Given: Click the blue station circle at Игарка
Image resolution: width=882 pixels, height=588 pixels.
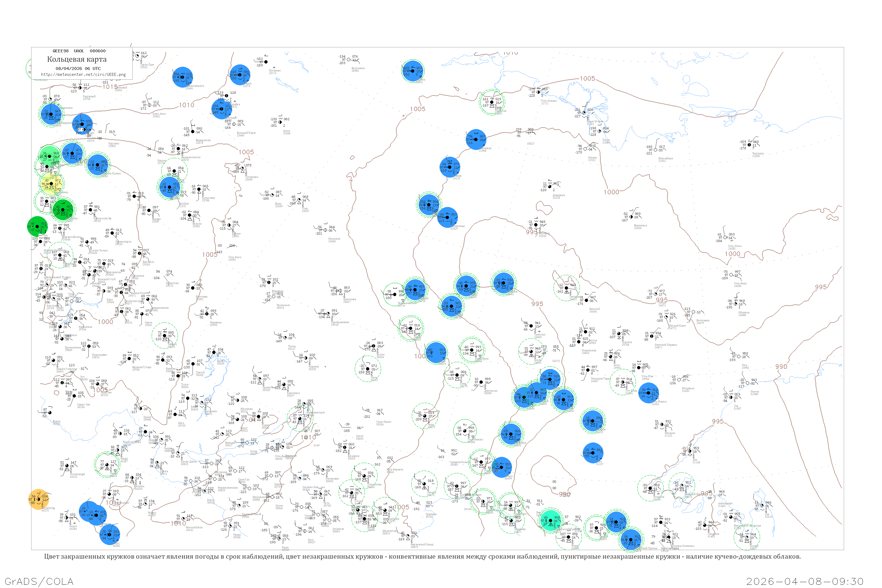Looking at the screenshot, I should click(240, 75).
